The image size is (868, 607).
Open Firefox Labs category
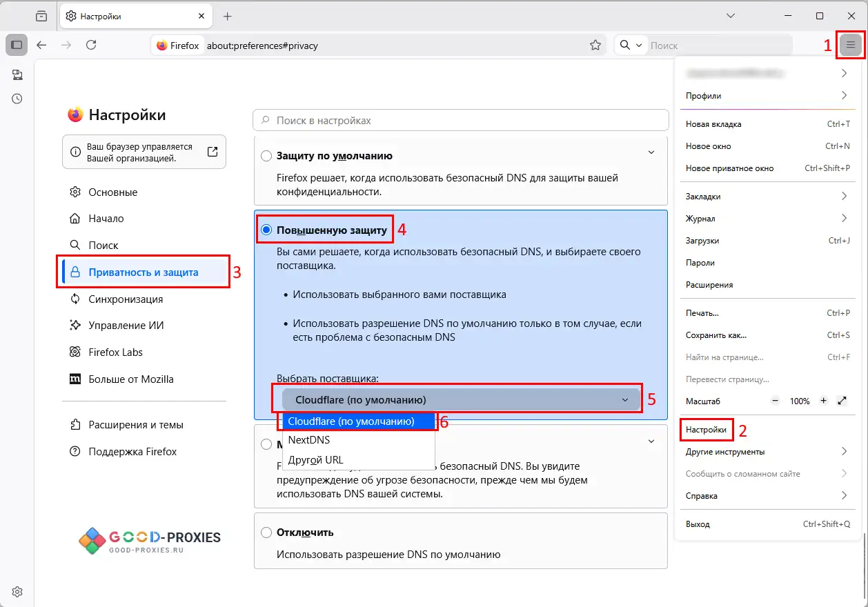[x=144, y=352]
